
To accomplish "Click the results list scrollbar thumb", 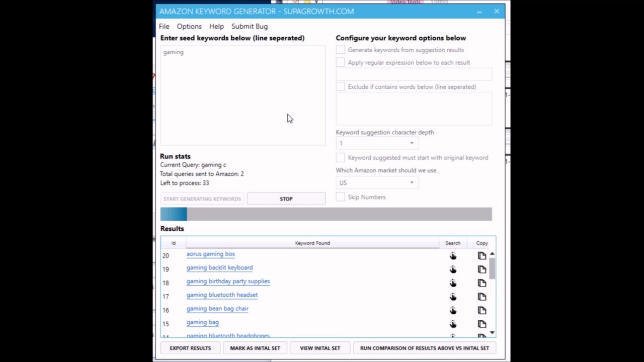I will point(492,268).
